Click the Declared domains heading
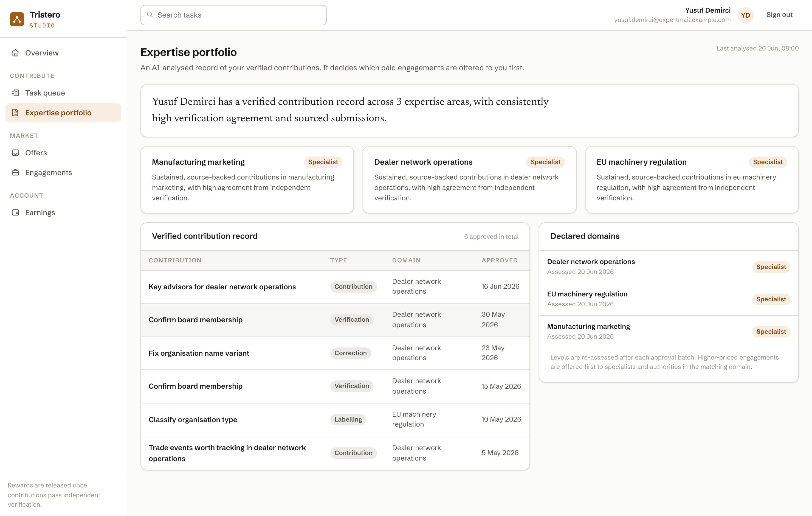This screenshot has height=516, width=812. tap(585, 236)
